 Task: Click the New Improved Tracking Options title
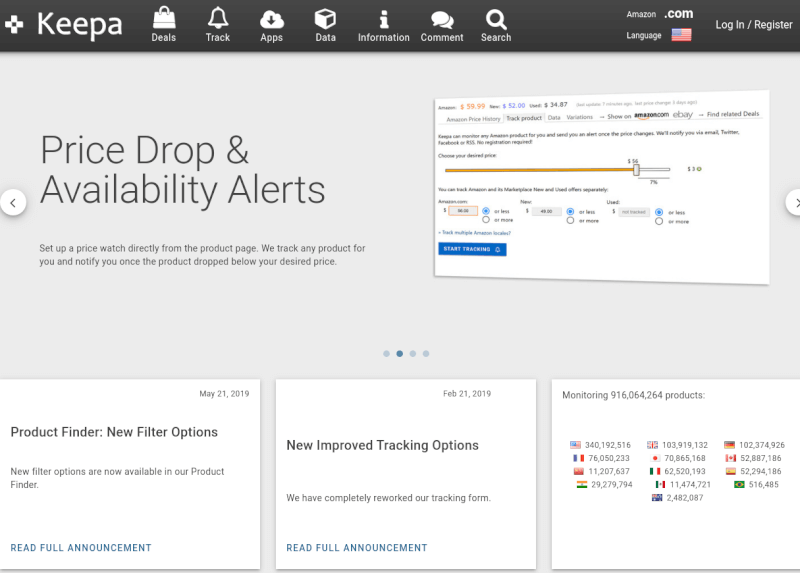tap(382, 445)
